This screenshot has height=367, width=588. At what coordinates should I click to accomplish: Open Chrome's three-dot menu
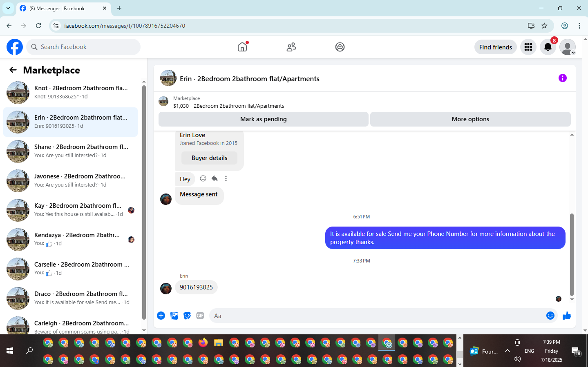[x=579, y=26]
